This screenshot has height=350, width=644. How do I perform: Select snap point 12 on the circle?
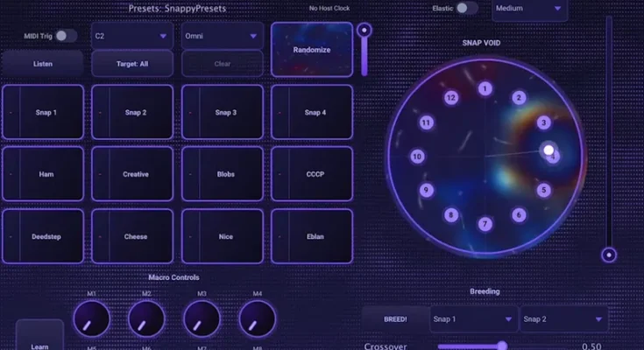coord(450,98)
